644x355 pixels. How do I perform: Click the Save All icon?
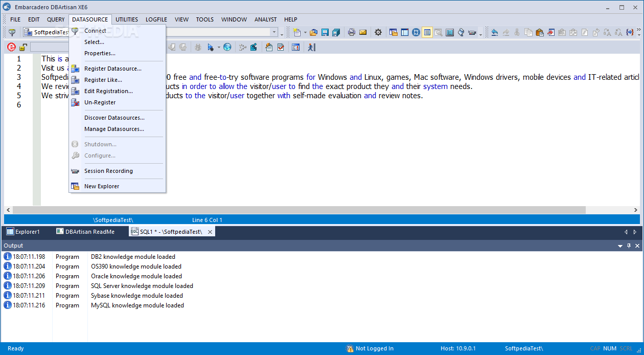pyautogui.click(x=336, y=32)
